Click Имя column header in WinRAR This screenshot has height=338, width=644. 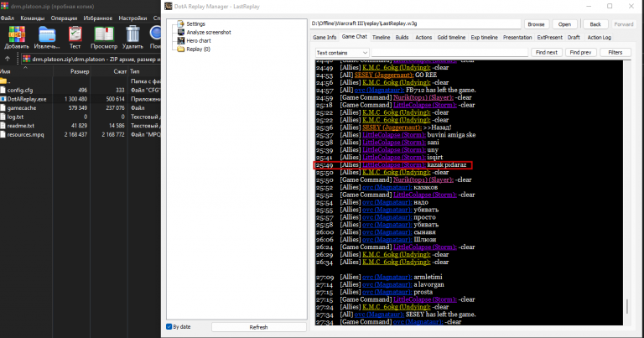coord(6,71)
